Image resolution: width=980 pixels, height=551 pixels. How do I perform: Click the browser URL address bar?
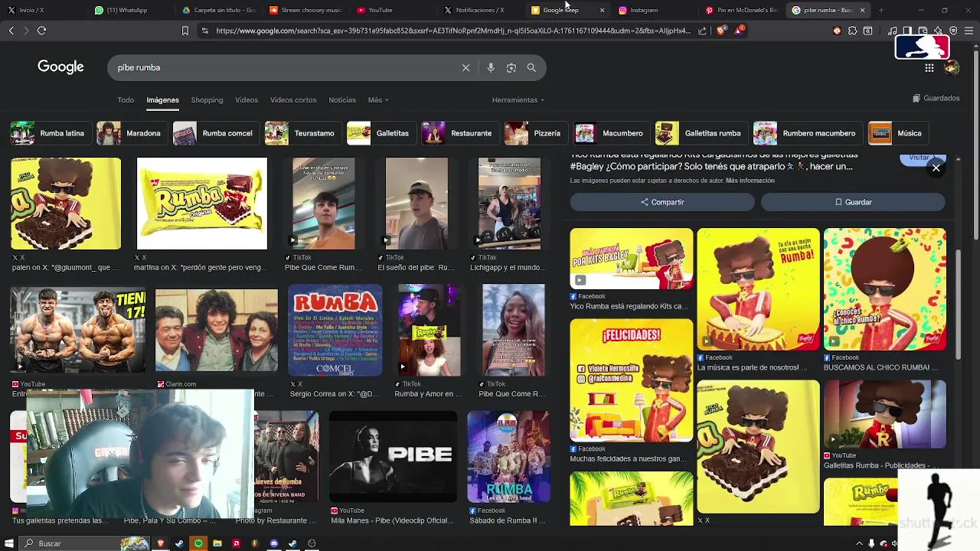coord(452,31)
